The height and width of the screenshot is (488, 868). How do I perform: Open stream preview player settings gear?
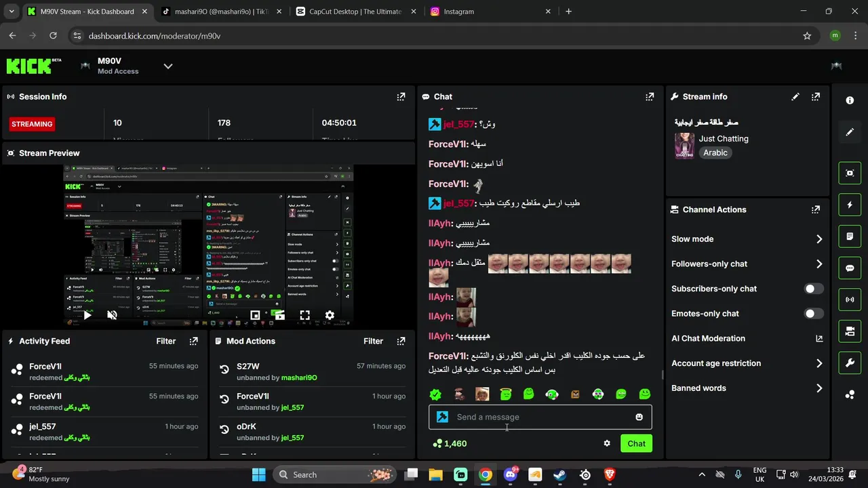click(x=330, y=315)
